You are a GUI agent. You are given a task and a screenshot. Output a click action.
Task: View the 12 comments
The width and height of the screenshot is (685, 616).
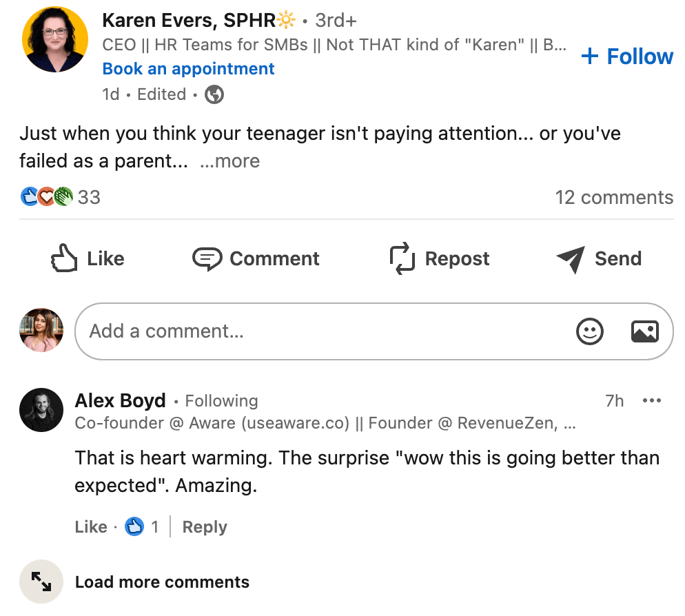[614, 197]
